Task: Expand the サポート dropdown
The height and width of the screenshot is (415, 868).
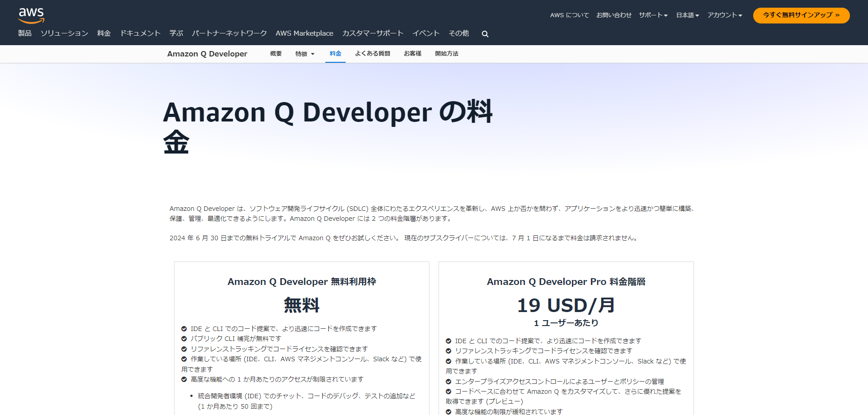Action: [653, 15]
